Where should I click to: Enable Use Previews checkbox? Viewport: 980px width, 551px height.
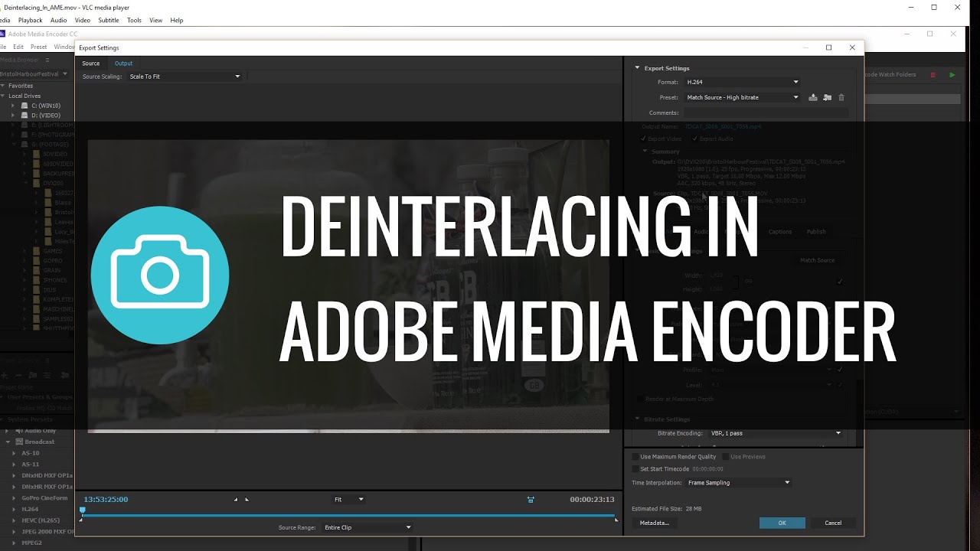726,457
